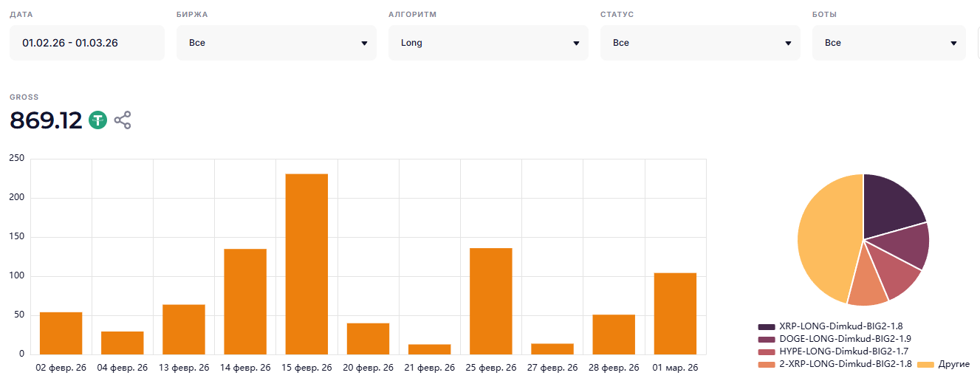
Task: Click the share icon next to gross total
Action: pyautogui.click(x=123, y=120)
